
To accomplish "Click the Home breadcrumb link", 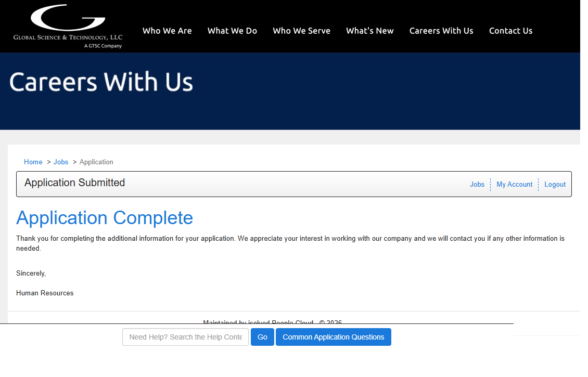I will 33,162.
